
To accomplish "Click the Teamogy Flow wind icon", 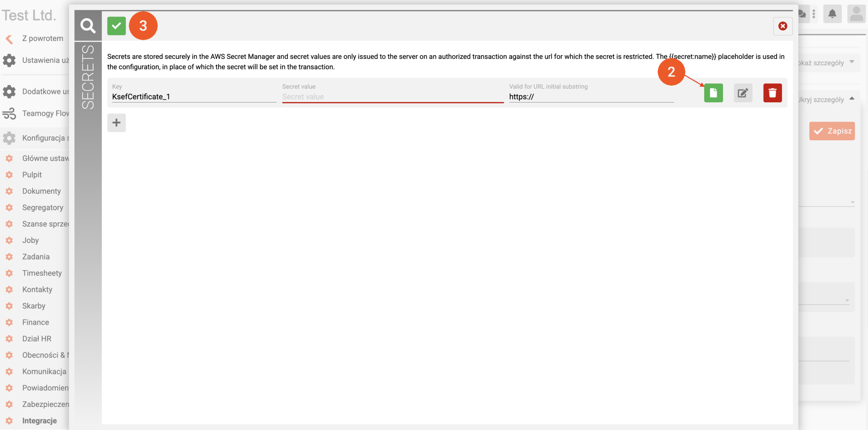I will click(x=9, y=114).
